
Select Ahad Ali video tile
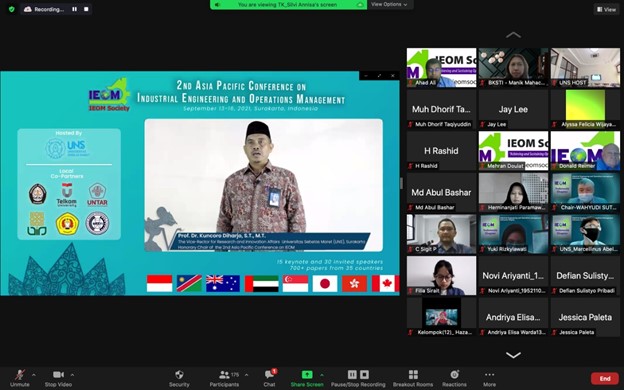click(x=441, y=67)
